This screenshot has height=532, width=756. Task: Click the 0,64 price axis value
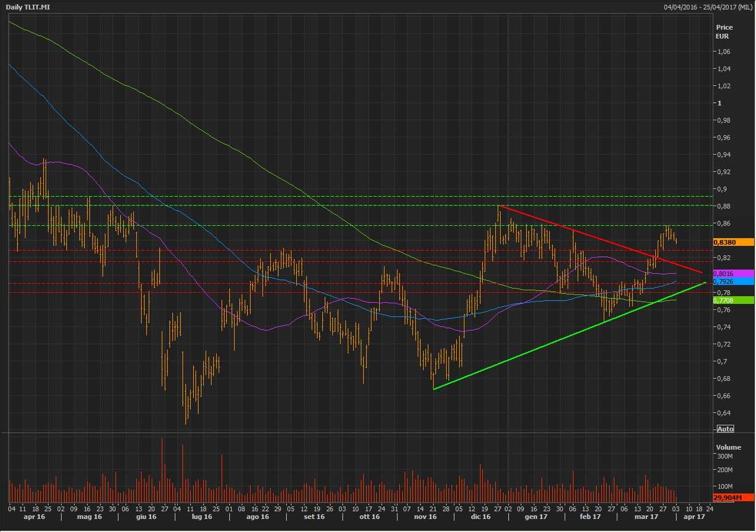tap(723, 413)
